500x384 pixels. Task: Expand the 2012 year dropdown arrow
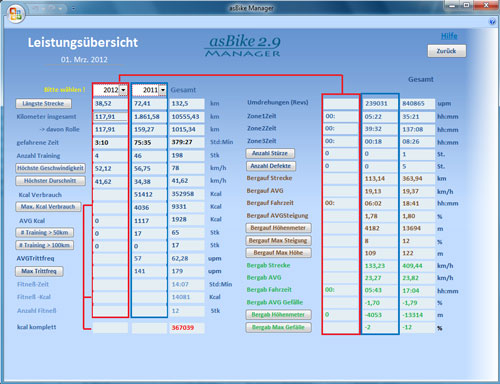pos(123,90)
